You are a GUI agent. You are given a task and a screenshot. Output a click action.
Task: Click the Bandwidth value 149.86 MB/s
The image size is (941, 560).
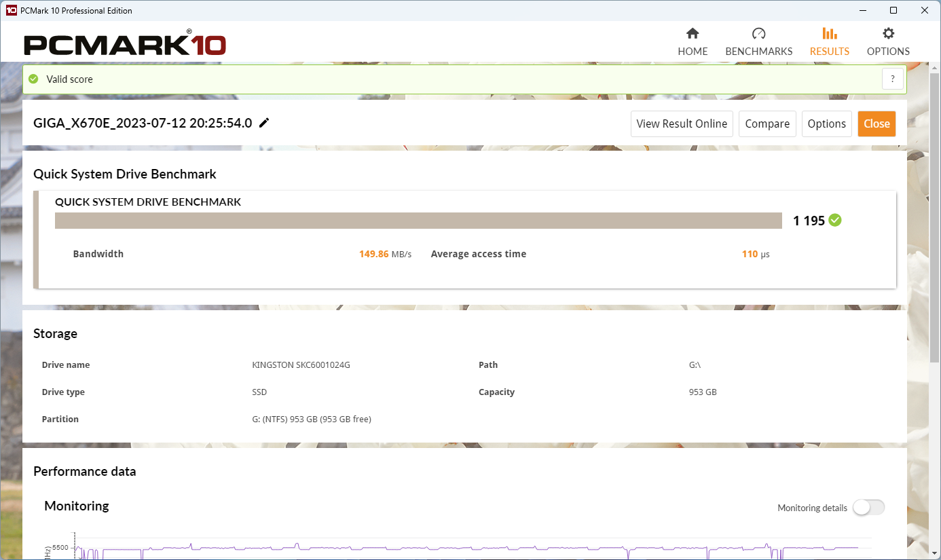pos(385,254)
